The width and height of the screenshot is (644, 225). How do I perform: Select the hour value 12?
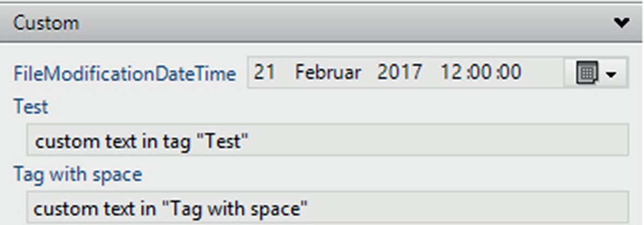tap(453, 72)
